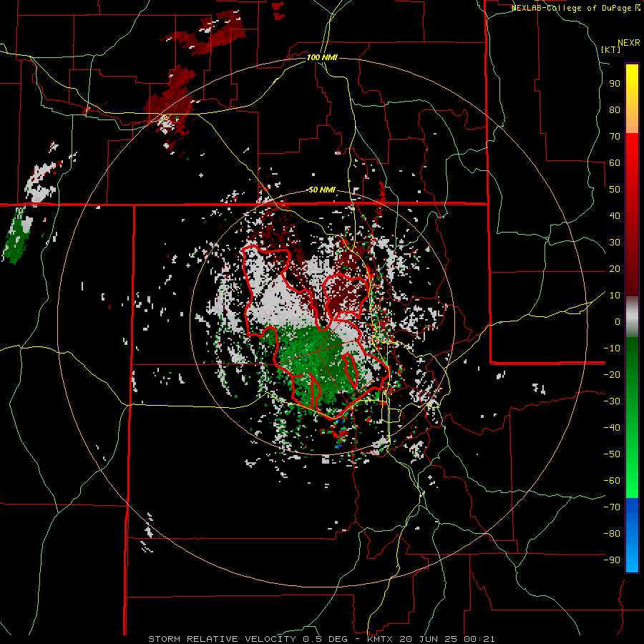Screen dimensions: 644x644
Task: Select the -30 value on velocity scale
Action: pos(612,401)
